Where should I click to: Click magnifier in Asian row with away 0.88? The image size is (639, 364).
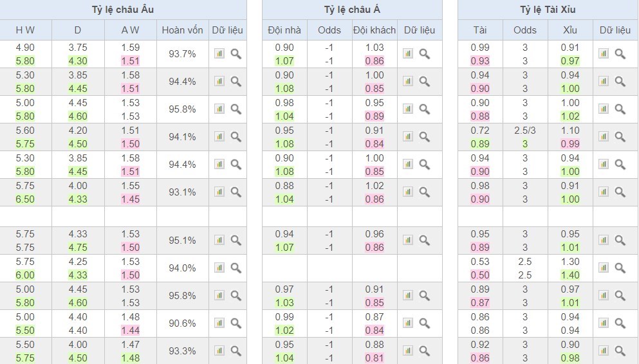425,351
